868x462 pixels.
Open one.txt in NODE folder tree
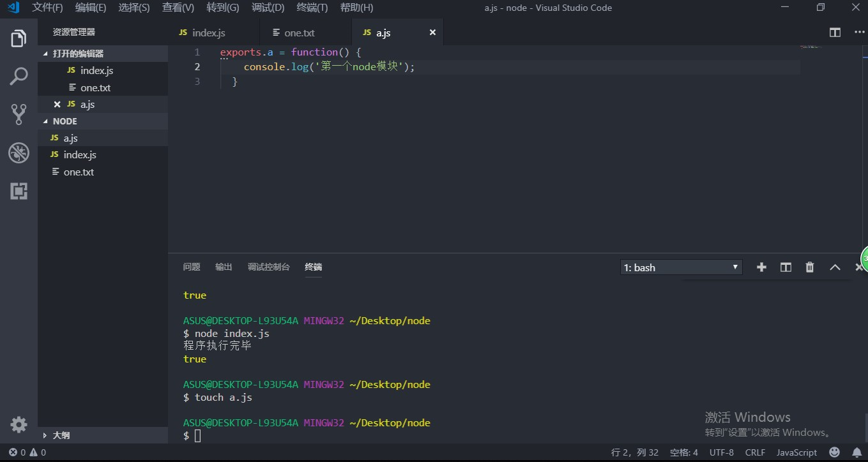pyautogui.click(x=103, y=172)
